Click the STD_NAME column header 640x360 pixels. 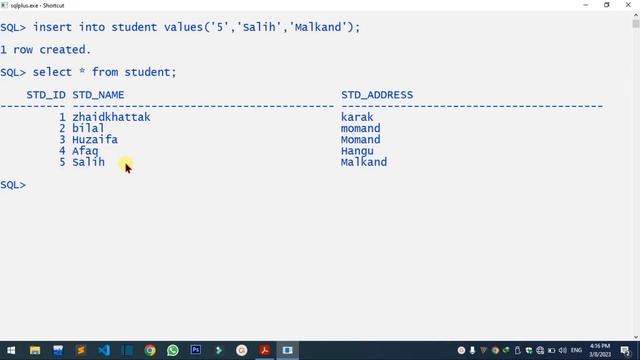coord(98,95)
